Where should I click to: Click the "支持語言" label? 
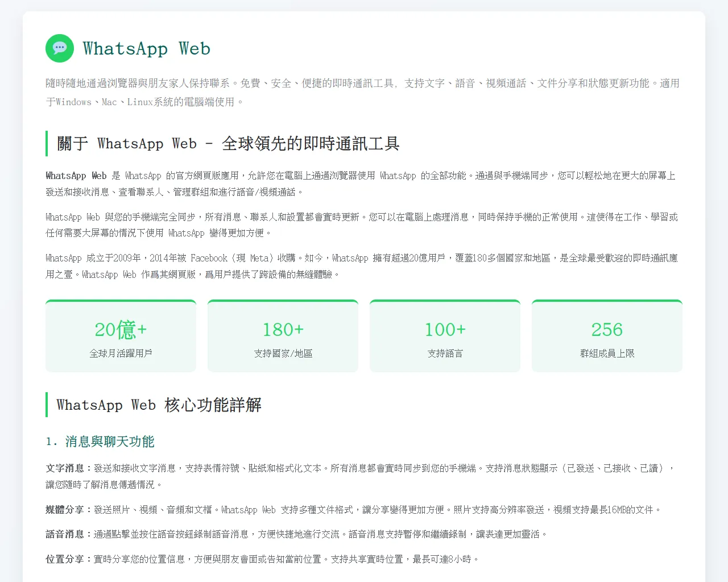pos(445,354)
